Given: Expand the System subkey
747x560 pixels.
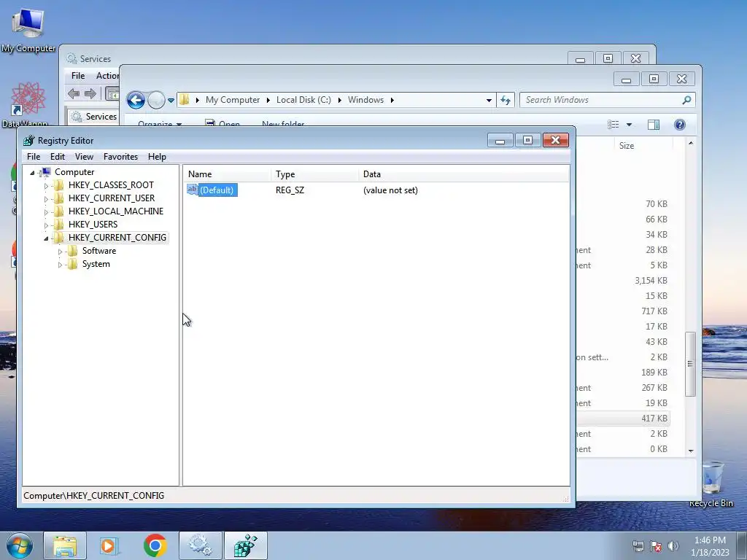Looking at the screenshot, I should [x=60, y=265].
